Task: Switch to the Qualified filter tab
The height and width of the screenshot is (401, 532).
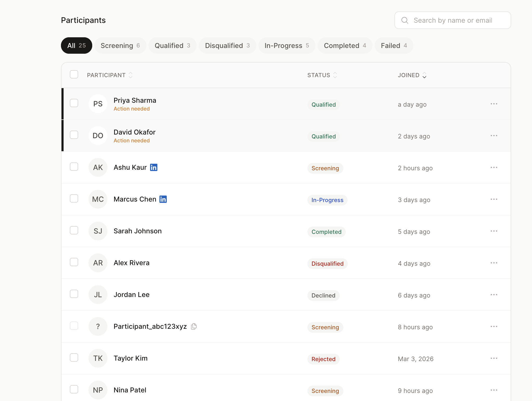Action: (x=172, y=45)
